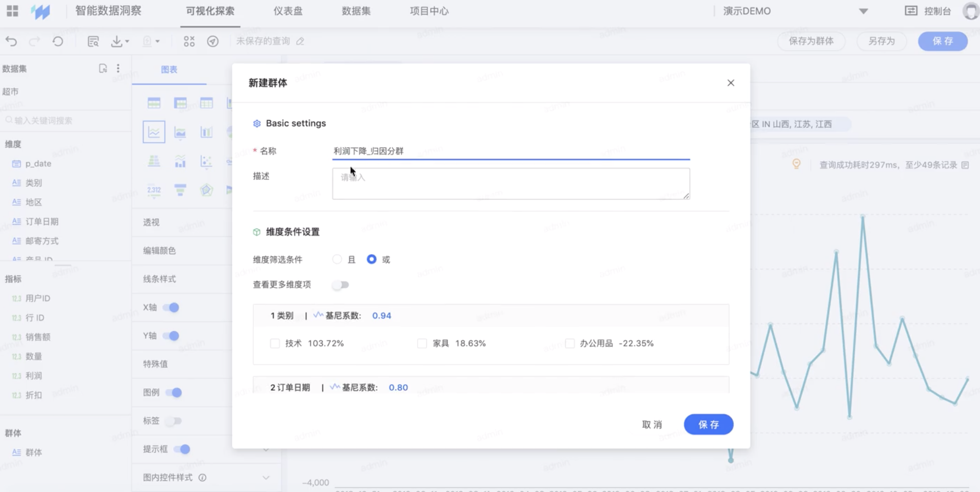Open the 项目中心 tab
Image resolution: width=980 pixels, height=492 pixels.
[429, 11]
